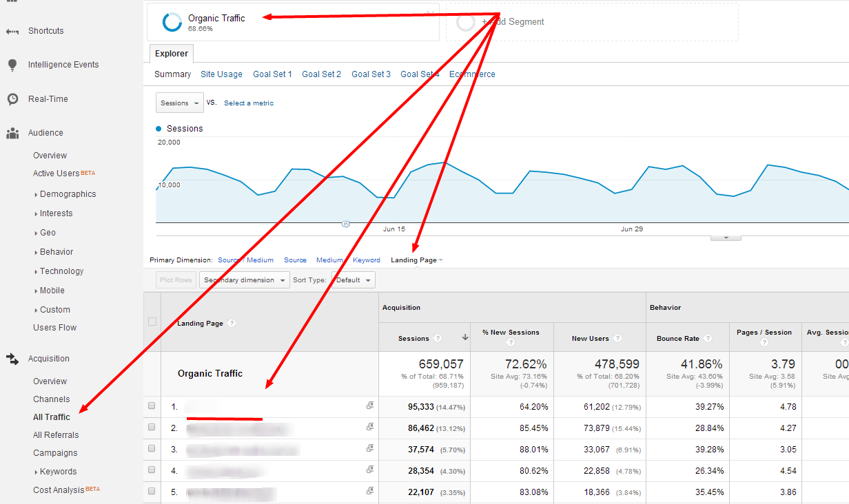Open the Secondary dimension dropdown

[x=244, y=280]
